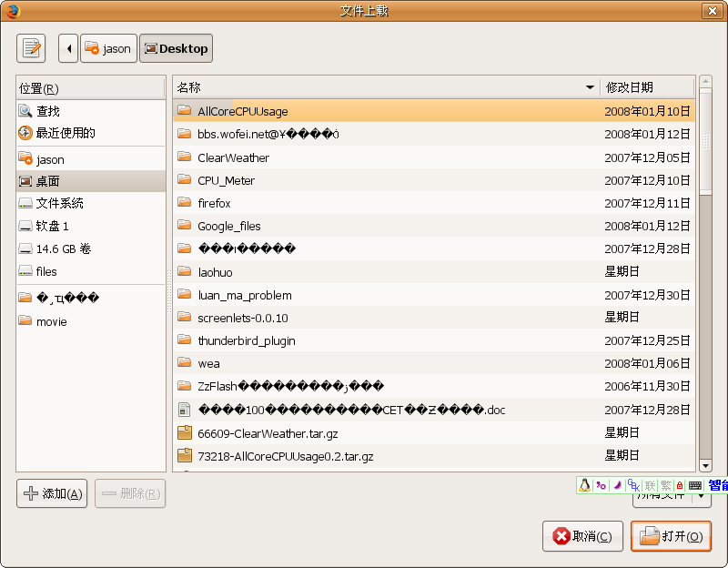Select the Desktop path button
This screenshot has width=728, height=568.
tap(176, 48)
